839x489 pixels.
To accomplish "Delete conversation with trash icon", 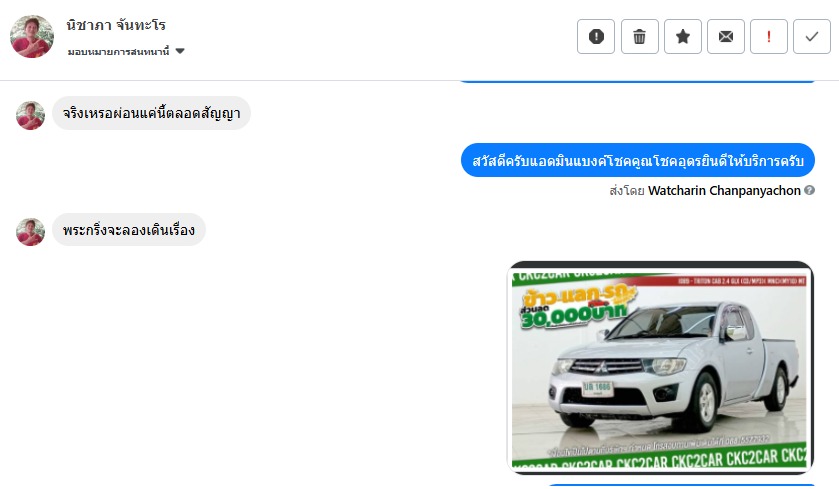I will [639, 36].
